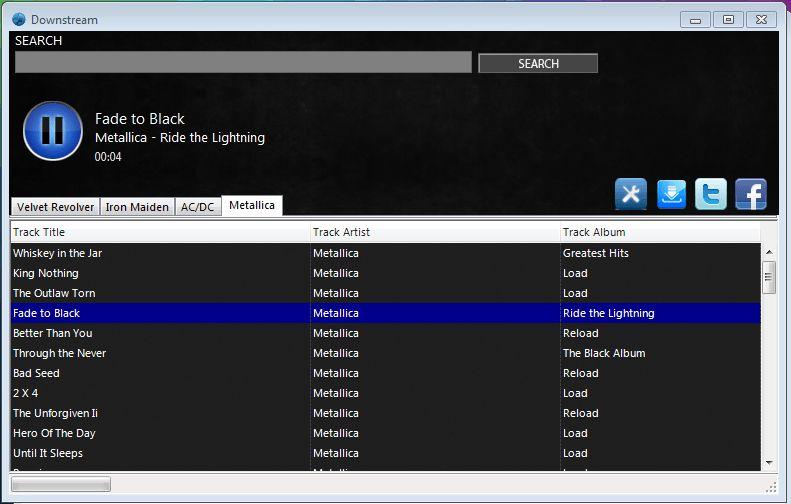This screenshot has height=504, width=791.
Task: Share via the Facebook icon
Action: pos(751,194)
